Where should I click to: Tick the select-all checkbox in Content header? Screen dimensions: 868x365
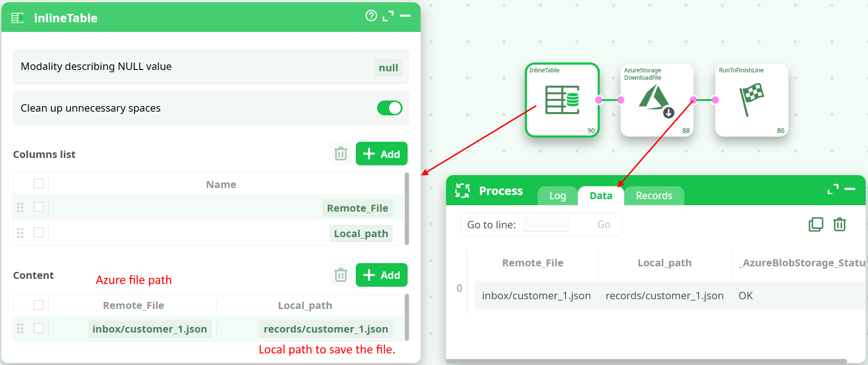[39, 305]
